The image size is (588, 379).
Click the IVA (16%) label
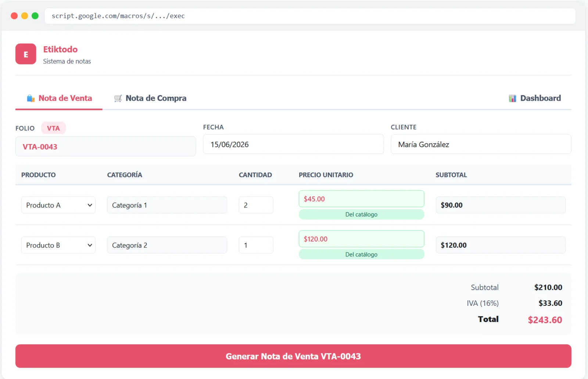[483, 303]
